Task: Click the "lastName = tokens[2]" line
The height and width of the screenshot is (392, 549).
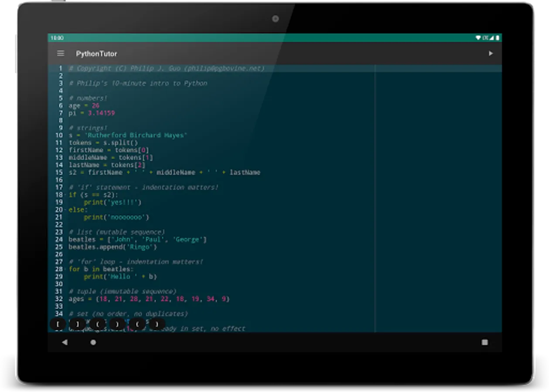Action: 107,165
